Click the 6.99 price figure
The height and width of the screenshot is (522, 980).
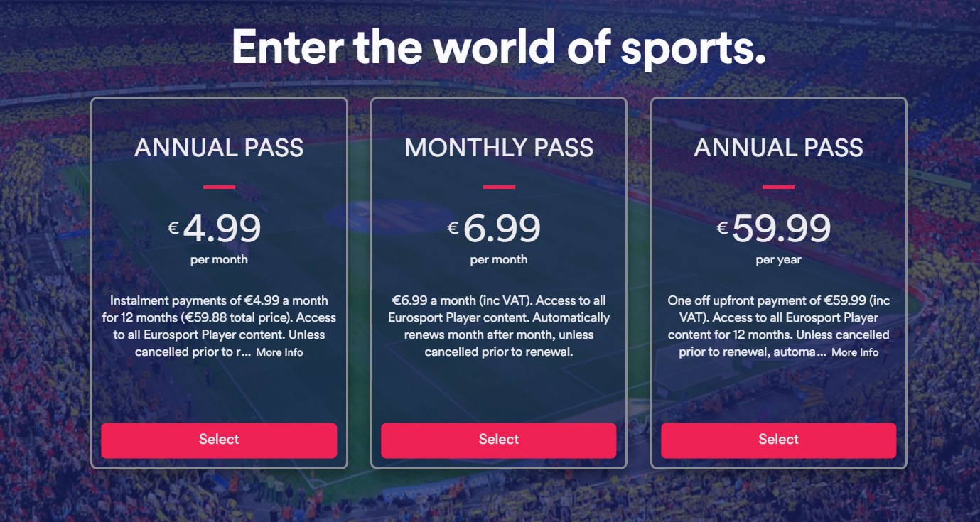502,228
